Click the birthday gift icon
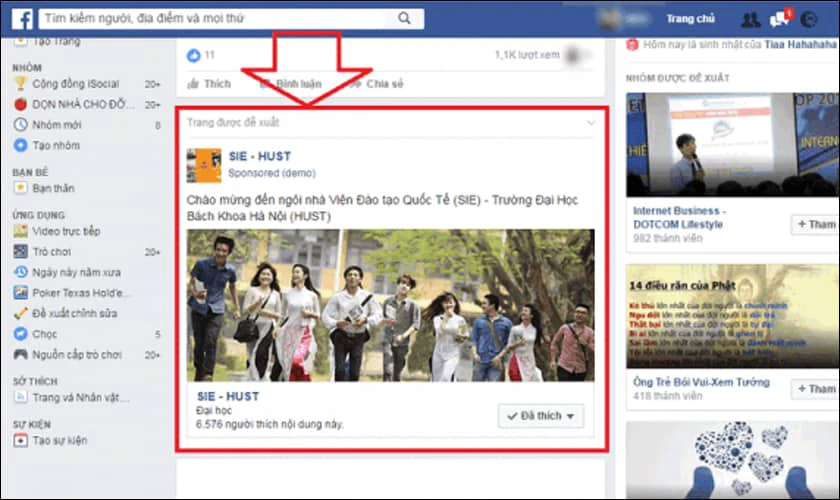The width and height of the screenshot is (840, 500). [x=632, y=44]
